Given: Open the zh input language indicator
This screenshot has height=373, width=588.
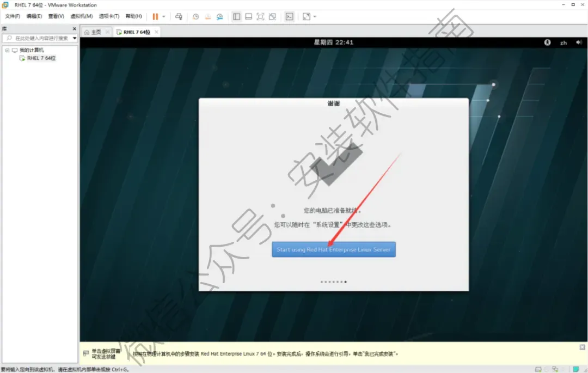Looking at the screenshot, I should pyautogui.click(x=563, y=42).
